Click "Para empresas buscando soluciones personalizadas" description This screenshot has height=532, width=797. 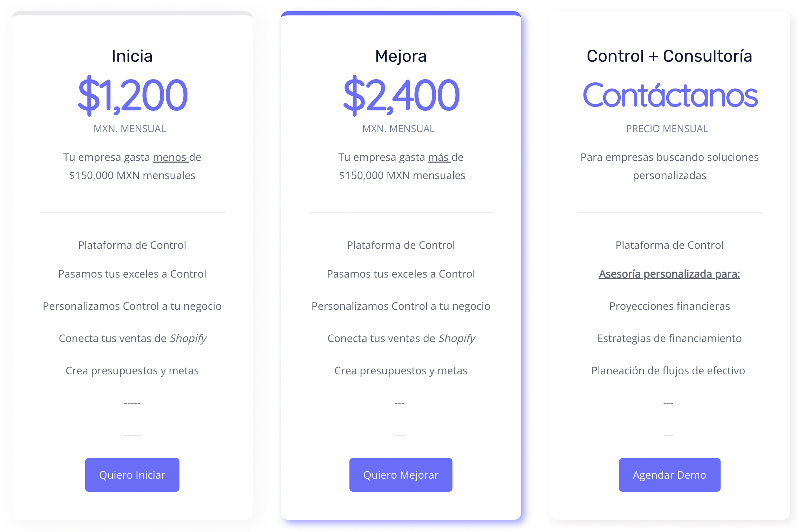(669, 166)
